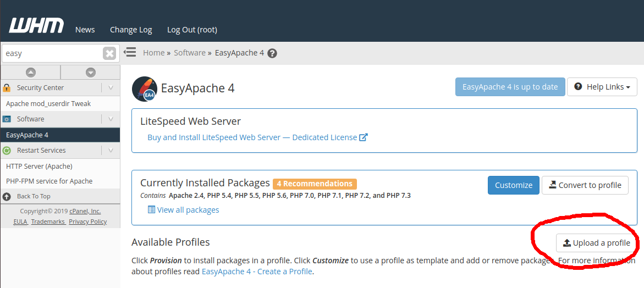The width and height of the screenshot is (644, 288).
Task: Collapse the Restart Services section chevron
Action: click(111, 151)
